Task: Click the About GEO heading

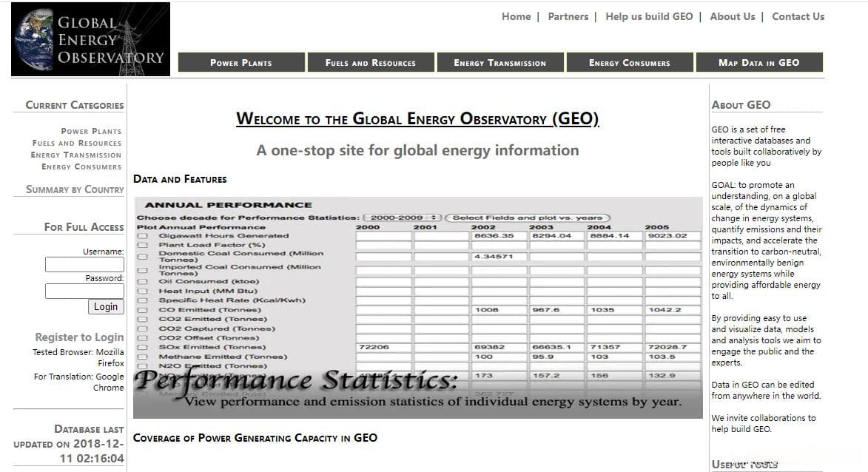Action: (741, 104)
